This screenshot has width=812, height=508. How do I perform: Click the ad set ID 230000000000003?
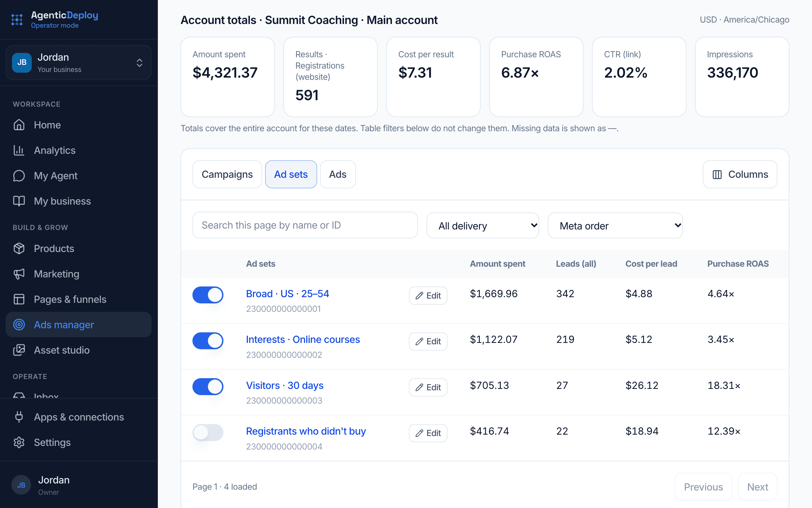click(x=284, y=400)
